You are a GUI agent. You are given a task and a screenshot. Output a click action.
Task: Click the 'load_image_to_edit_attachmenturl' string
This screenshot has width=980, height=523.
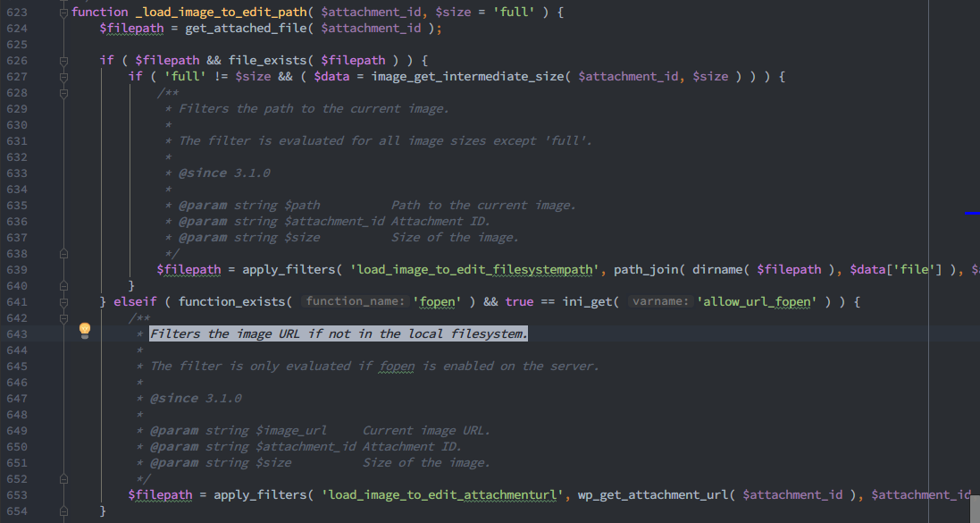point(442,495)
